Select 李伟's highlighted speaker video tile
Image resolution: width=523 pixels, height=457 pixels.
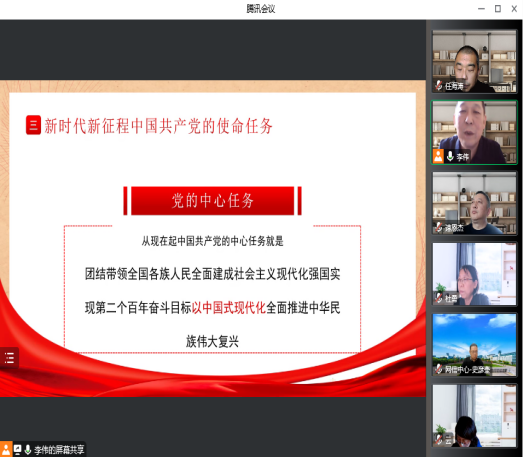pyautogui.click(x=474, y=132)
